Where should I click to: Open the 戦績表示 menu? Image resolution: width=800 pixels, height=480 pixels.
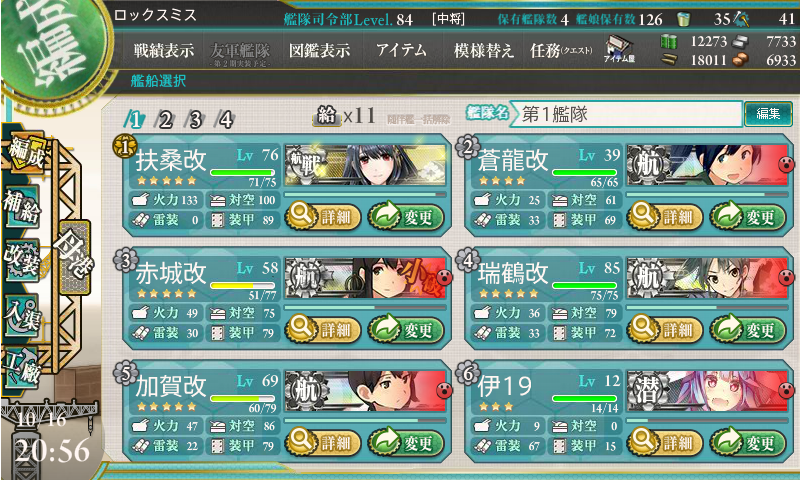tap(164, 50)
